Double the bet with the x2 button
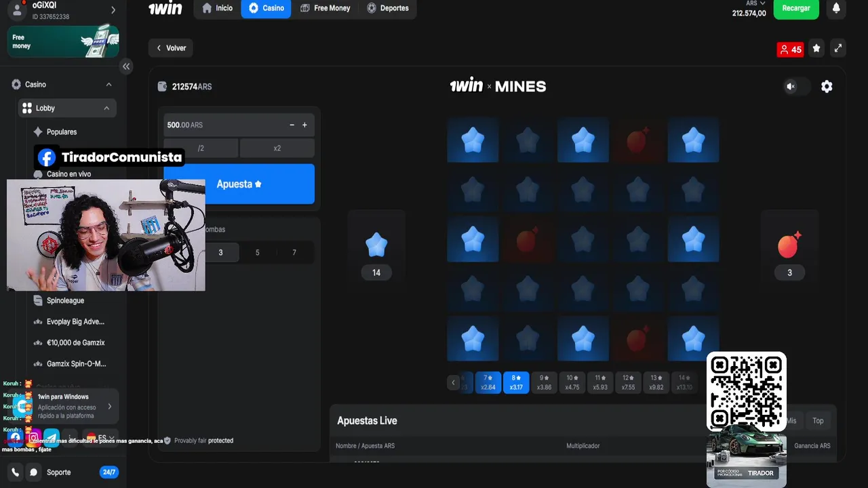 click(277, 148)
